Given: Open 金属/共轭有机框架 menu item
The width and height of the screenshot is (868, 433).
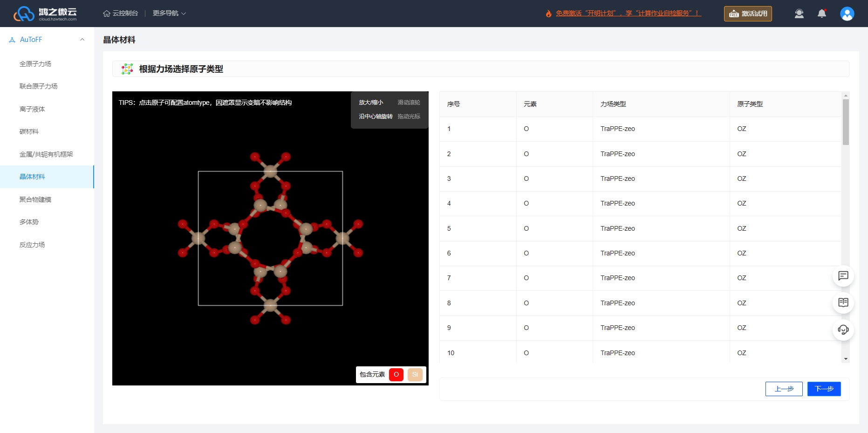Looking at the screenshot, I should point(46,154).
